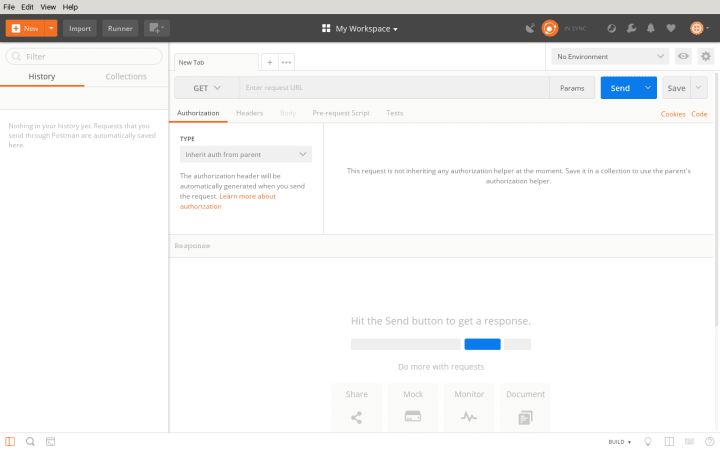The height and width of the screenshot is (450, 720).
Task: Toggle the sidebar icon in status bar
Action: pyautogui.click(x=10, y=441)
